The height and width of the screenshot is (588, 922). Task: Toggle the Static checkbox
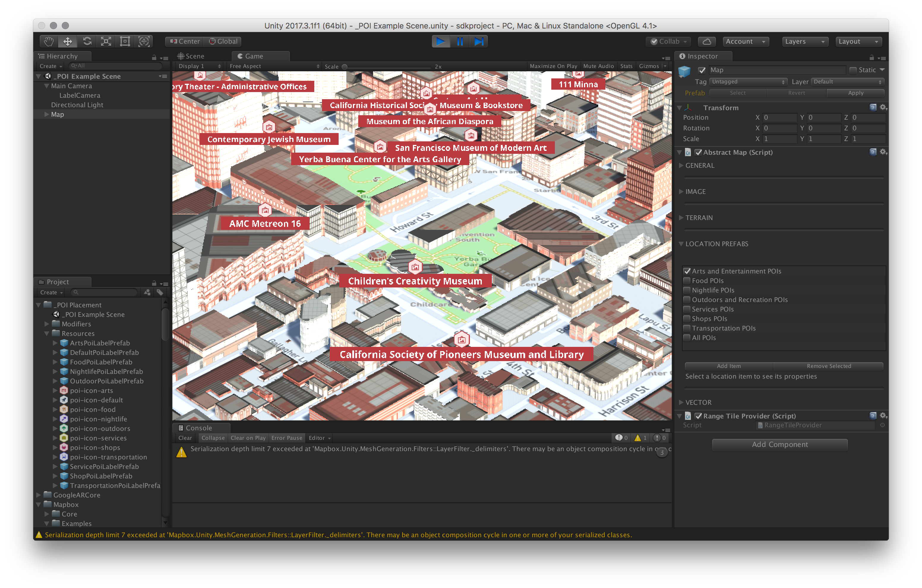pyautogui.click(x=853, y=70)
